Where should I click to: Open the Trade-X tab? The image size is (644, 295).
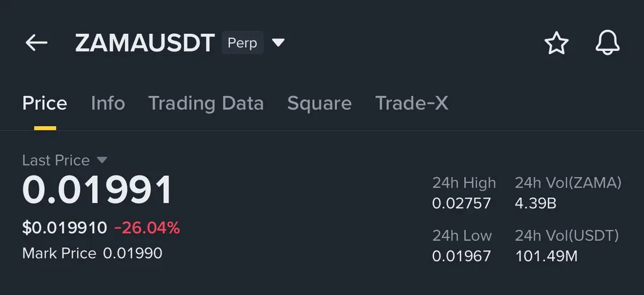[412, 103]
